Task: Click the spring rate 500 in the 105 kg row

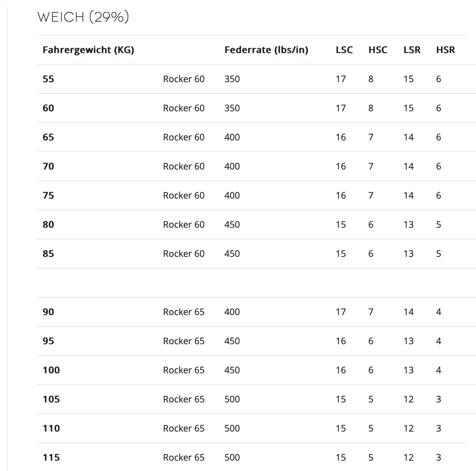Action: (232, 399)
